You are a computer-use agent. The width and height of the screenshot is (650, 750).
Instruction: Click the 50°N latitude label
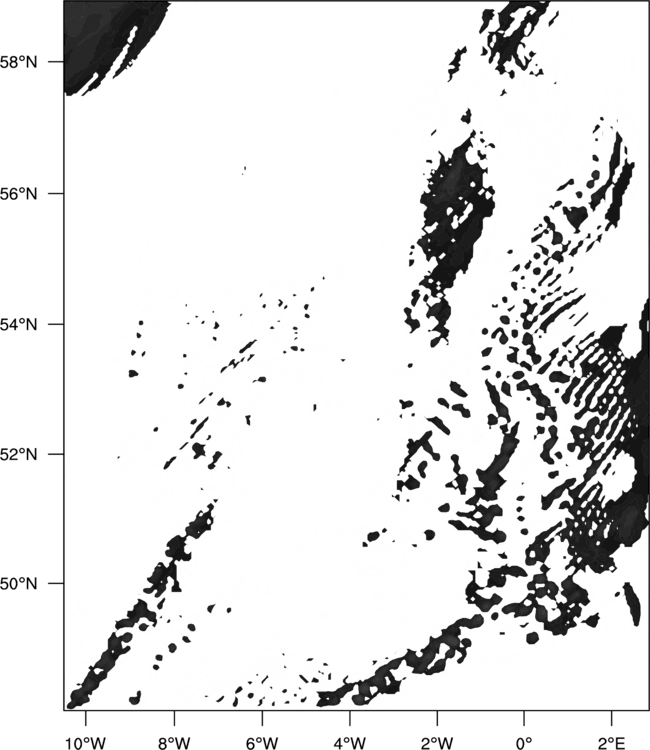coord(19,584)
